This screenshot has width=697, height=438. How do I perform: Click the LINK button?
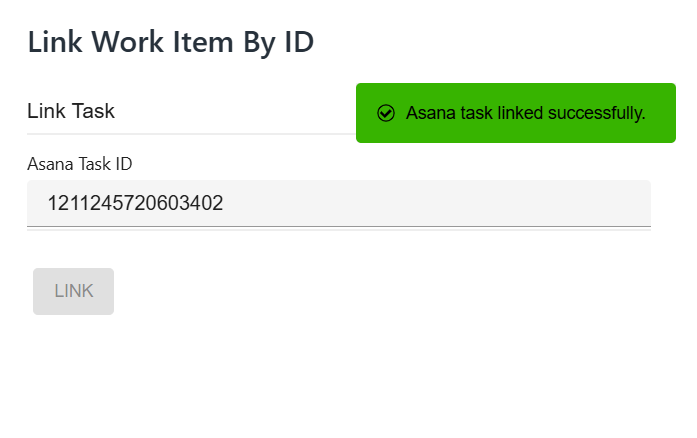pos(73,291)
